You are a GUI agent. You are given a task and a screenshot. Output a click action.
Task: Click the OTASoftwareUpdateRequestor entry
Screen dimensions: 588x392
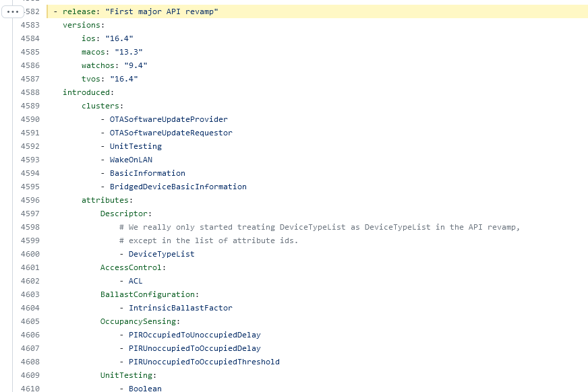(x=171, y=133)
